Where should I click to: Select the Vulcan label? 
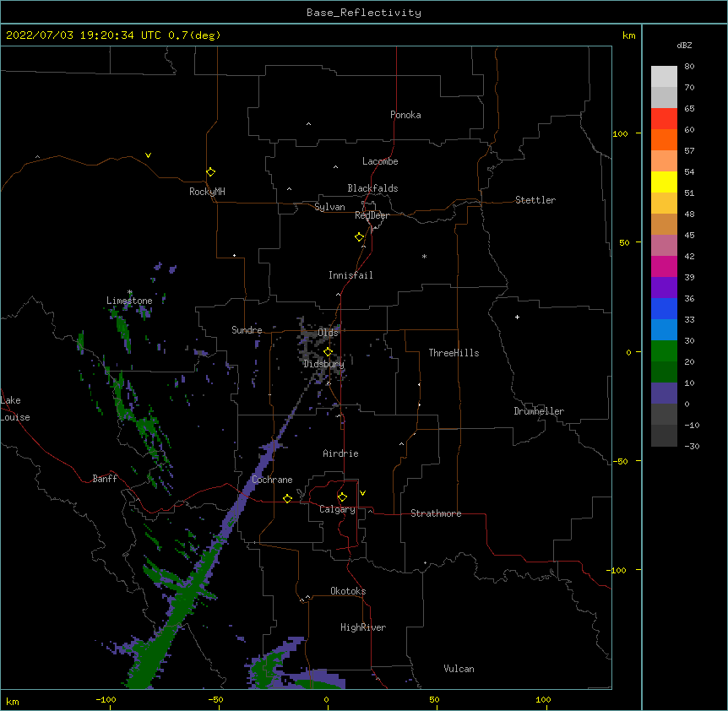click(459, 669)
